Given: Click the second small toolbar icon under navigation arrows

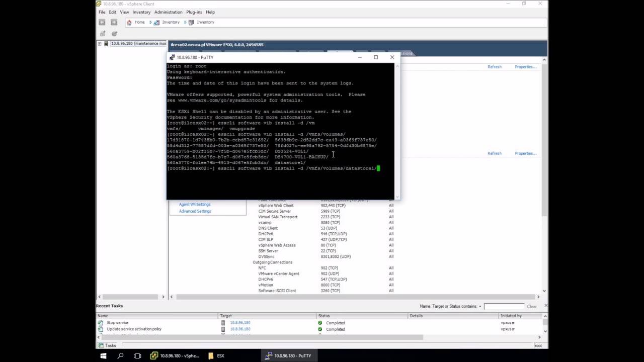Looking at the screenshot, I should (114, 34).
